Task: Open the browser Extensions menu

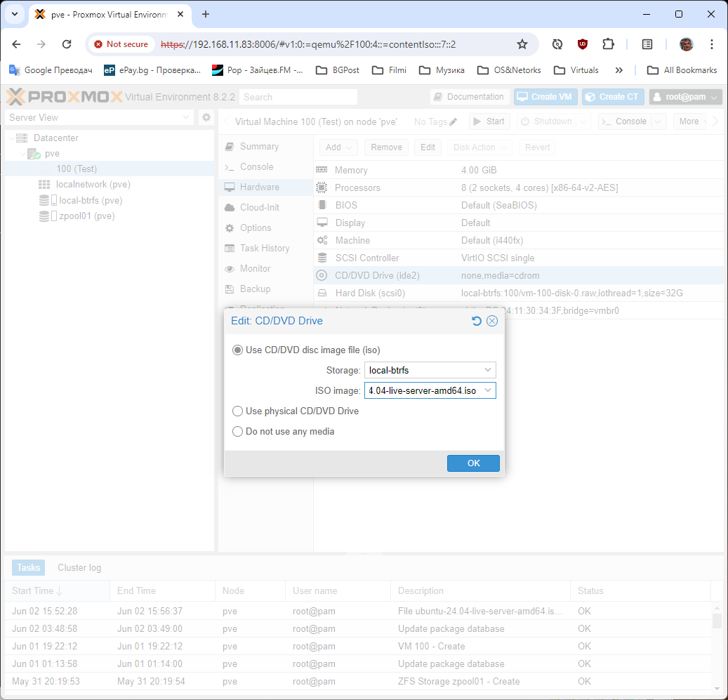Action: (x=608, y=44)
